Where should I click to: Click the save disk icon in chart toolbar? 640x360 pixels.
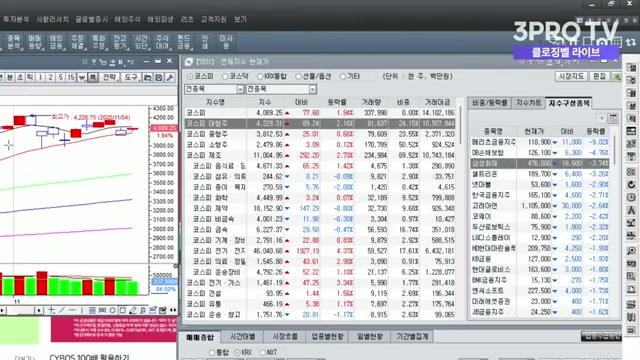click(x=158, y=77)
